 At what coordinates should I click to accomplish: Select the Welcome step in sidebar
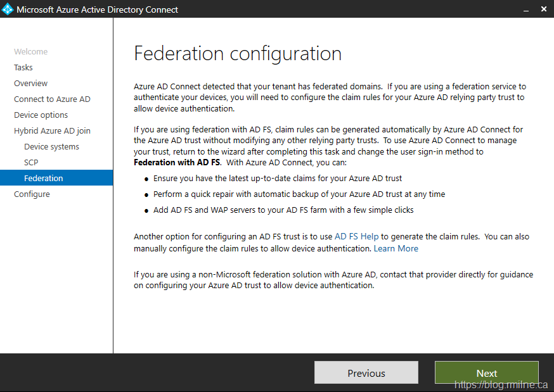[30, 52]
